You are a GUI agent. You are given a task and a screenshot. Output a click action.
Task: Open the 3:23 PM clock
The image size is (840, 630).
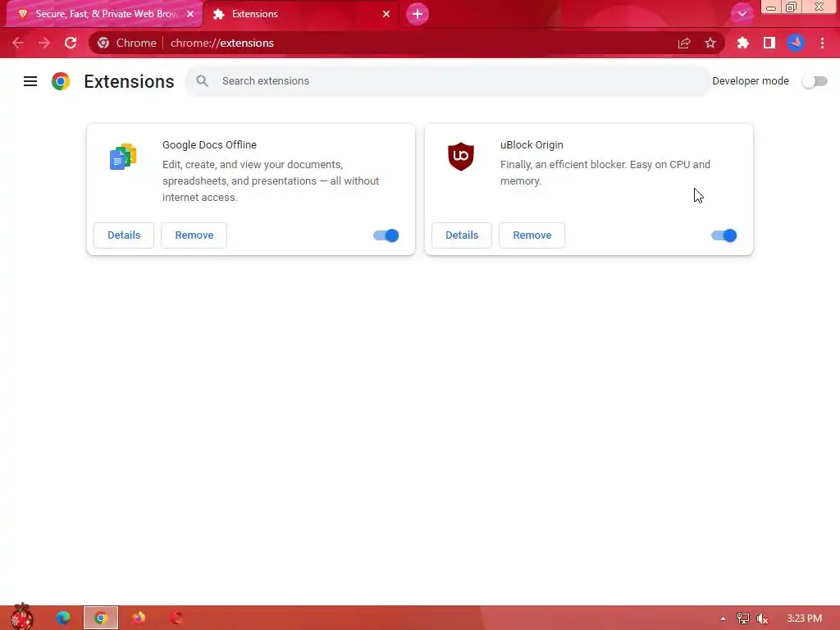804,619
